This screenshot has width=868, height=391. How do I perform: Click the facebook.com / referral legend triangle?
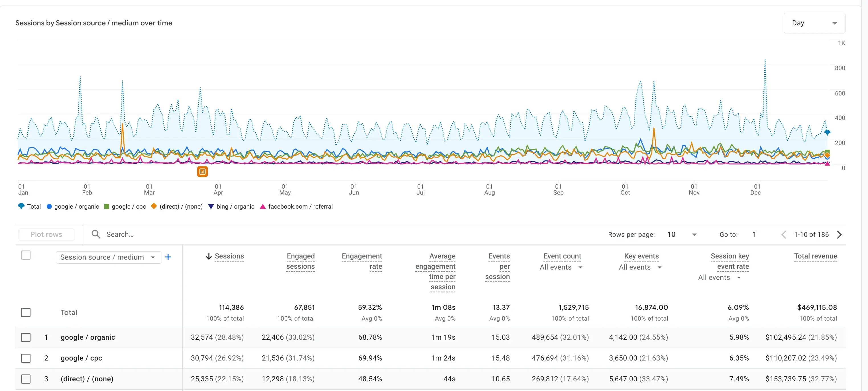[263, 207]
